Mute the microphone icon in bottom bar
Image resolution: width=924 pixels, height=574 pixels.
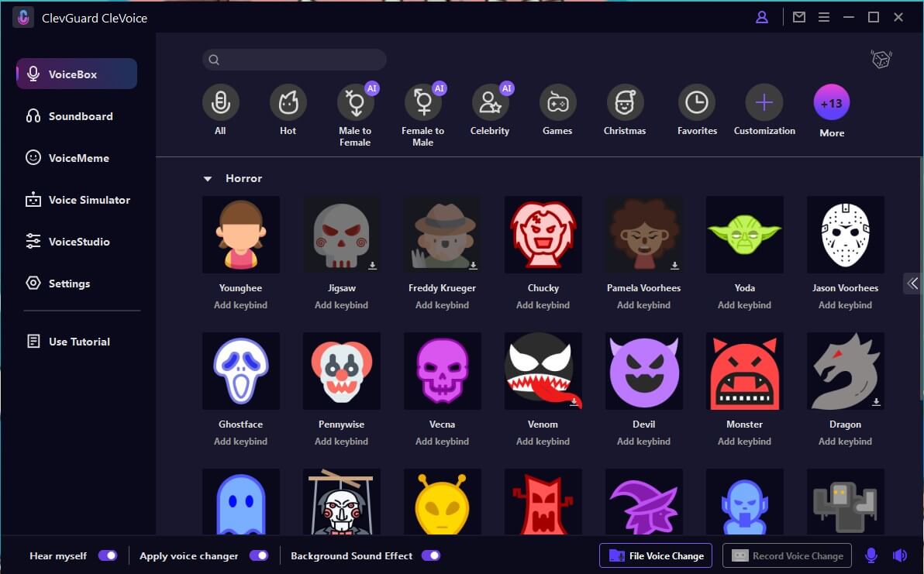coord(871,555)
